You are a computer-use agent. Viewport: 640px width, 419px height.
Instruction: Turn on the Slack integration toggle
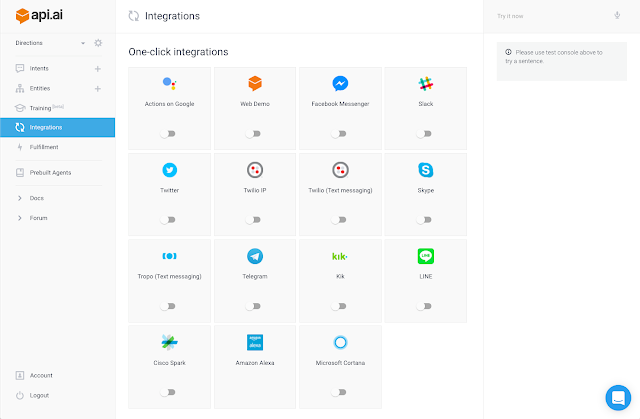(x=424, y=133)
